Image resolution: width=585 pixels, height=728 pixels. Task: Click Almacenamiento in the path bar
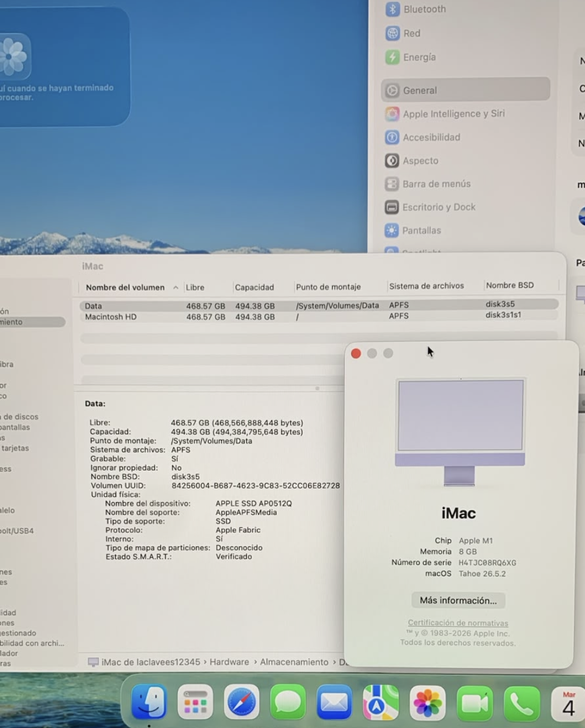tap(294, 662)
